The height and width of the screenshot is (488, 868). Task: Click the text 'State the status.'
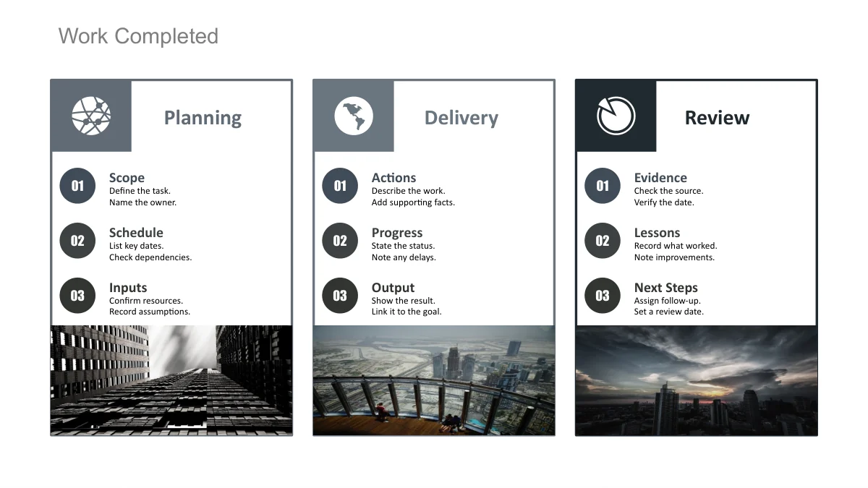click(x=403, y=246)
